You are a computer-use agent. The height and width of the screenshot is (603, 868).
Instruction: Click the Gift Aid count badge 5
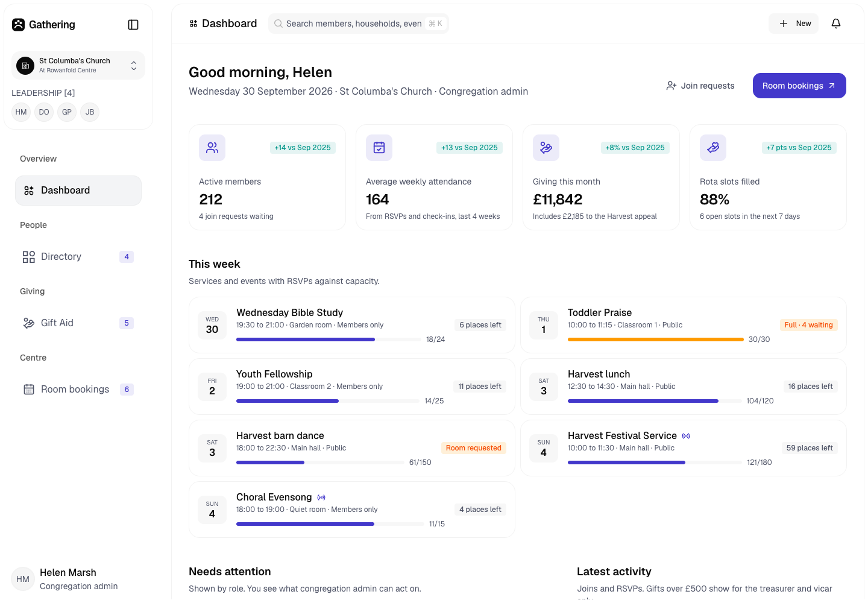pos(127,323)
